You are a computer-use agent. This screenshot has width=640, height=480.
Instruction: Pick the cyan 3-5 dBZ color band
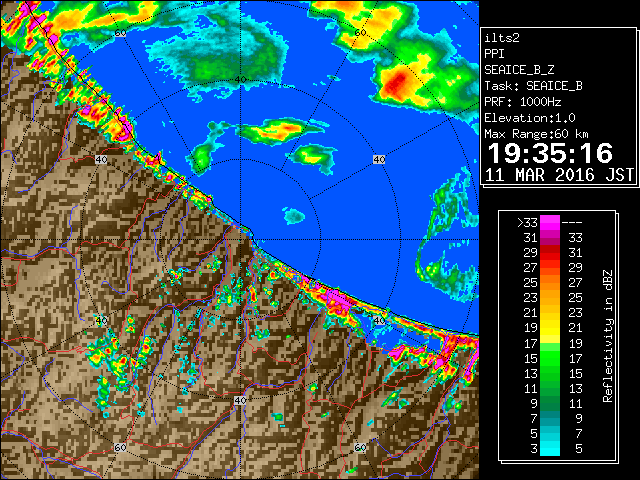click(x=550, y=448)
